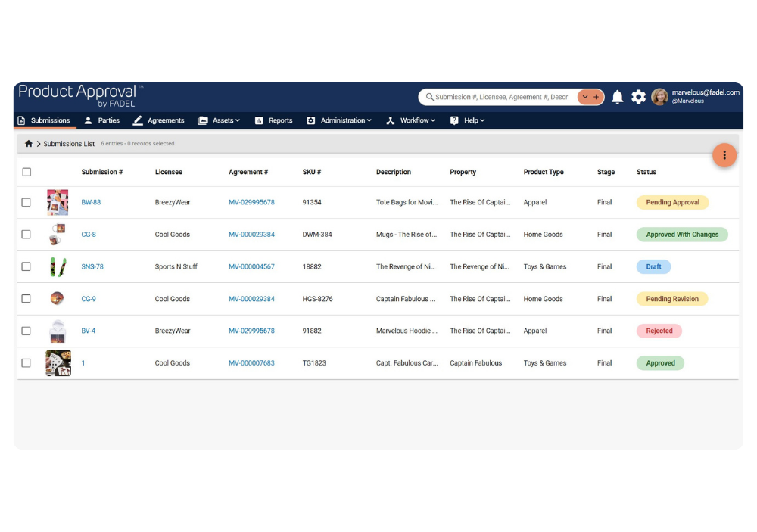Screen dimensions: 757x532
Task: Switch to the Agreements tab
Action: (159, 120)
